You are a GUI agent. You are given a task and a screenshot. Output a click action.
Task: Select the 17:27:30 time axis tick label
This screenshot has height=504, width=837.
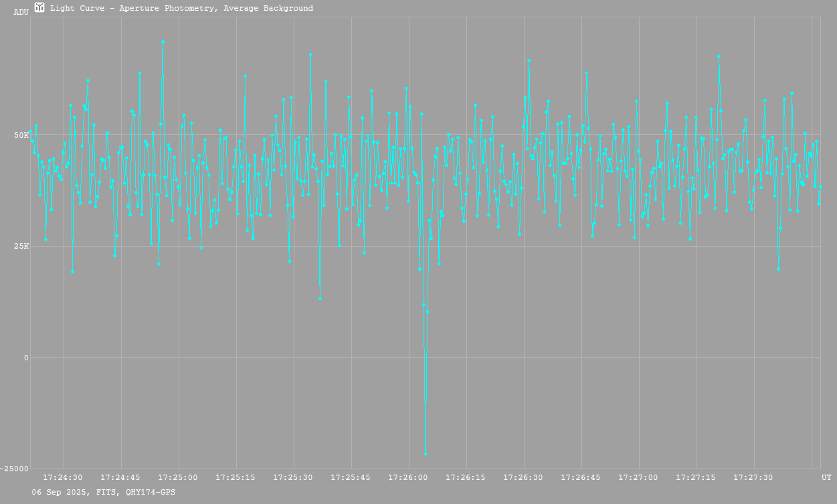(753, 477)
